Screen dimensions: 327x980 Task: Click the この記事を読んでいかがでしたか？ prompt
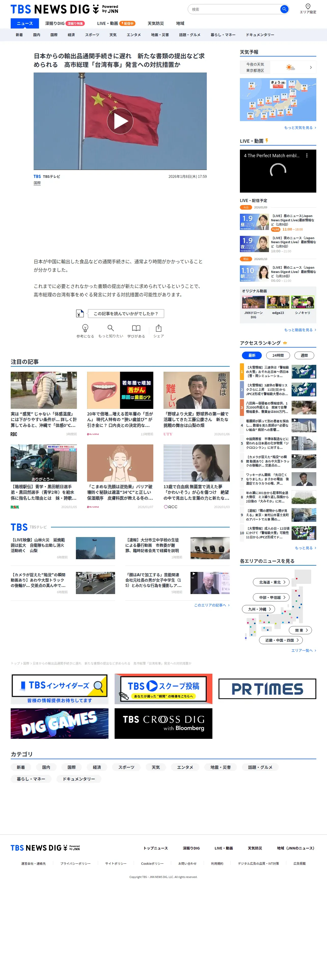tap(126, 313)
